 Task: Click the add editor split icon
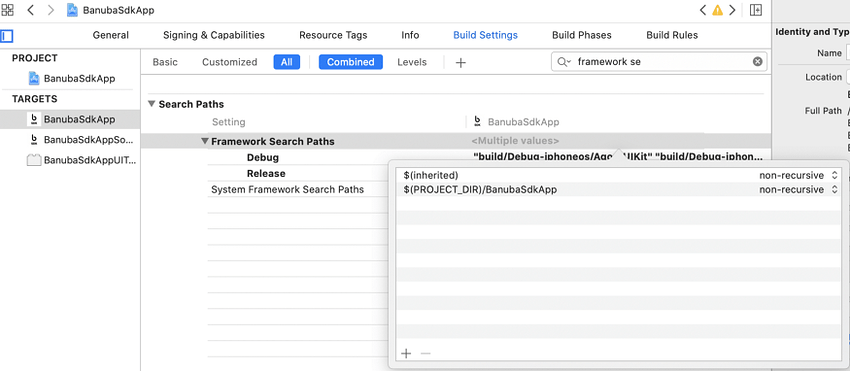pos(756,10)
